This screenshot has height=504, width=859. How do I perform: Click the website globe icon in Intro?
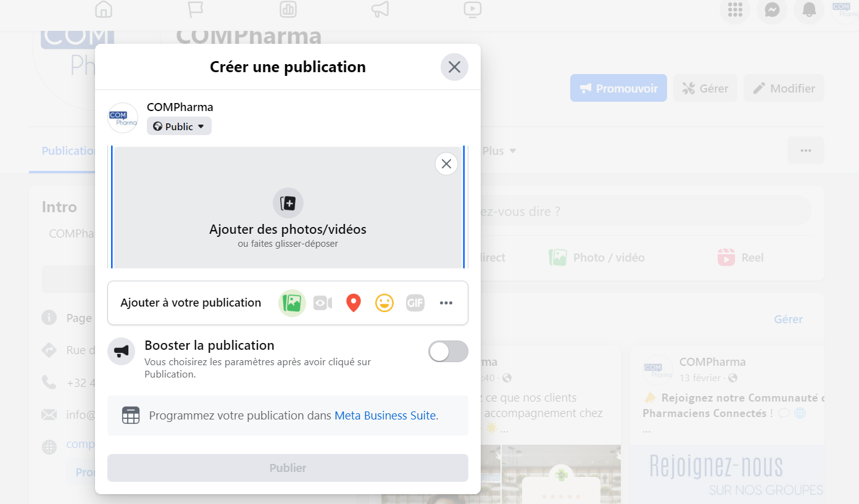click(49, 447)
